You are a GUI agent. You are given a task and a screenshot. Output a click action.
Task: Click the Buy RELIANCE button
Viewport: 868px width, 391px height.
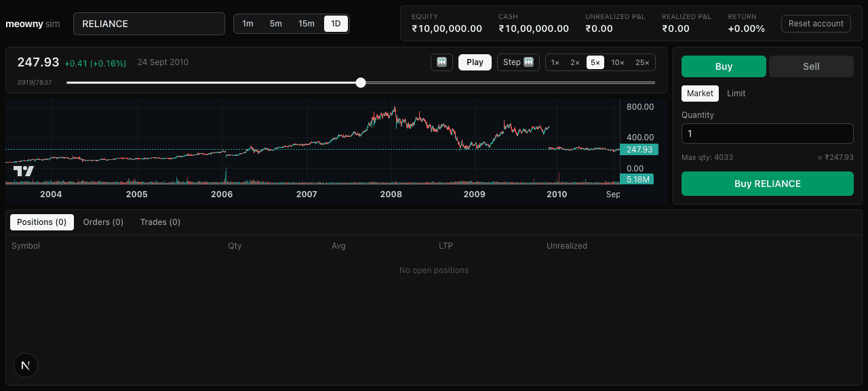768,184
